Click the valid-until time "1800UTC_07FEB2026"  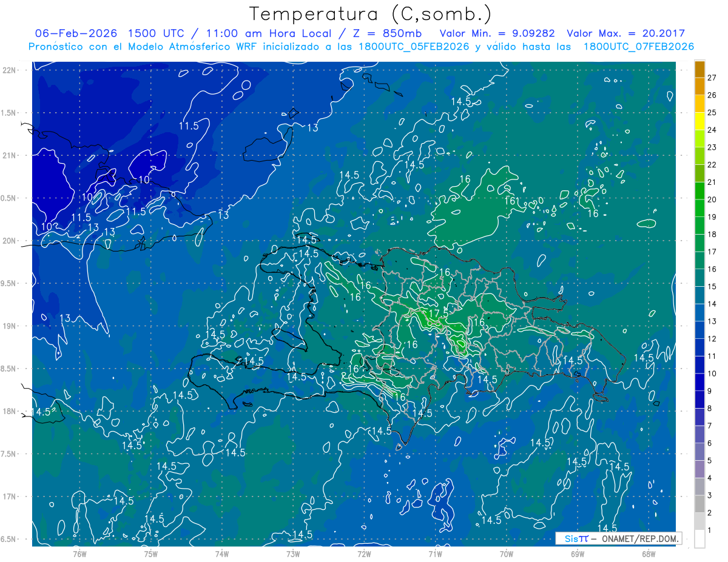pyautogui.click(x=638, y=47)
